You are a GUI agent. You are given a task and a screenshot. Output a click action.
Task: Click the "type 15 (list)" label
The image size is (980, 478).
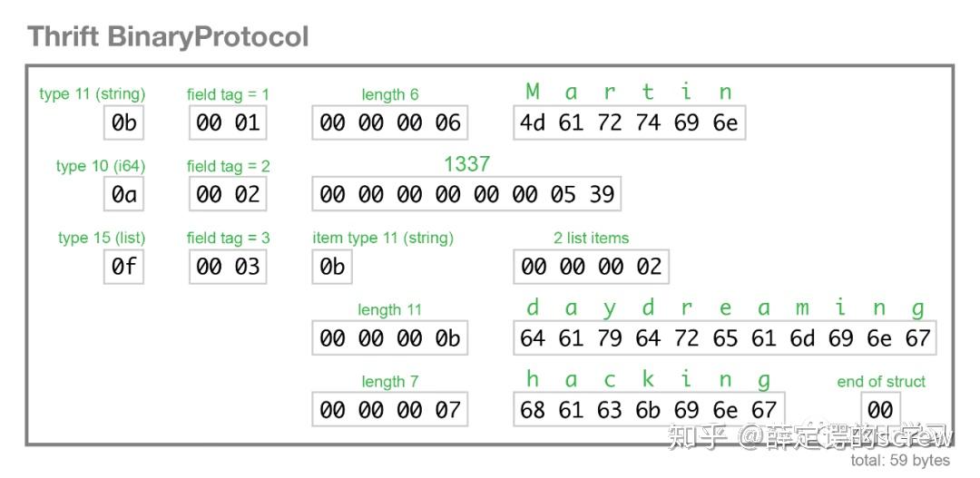pyautogui.click(x=102, y=238)
